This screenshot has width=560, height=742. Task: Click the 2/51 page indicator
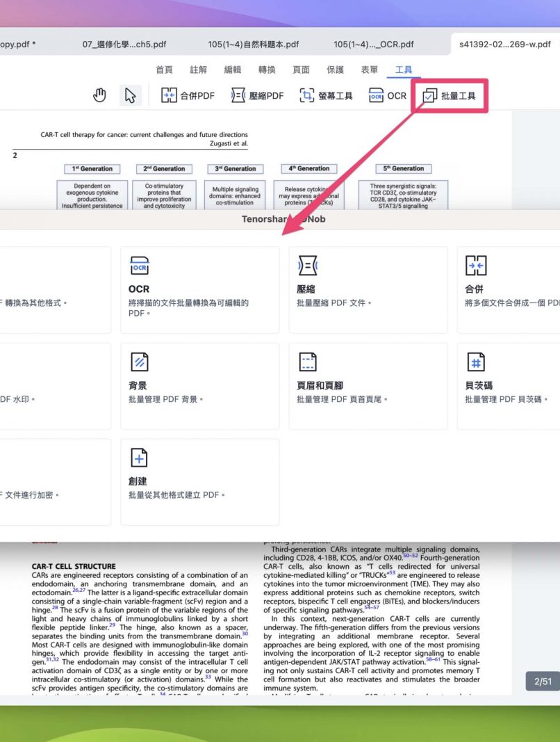[543, 681]
